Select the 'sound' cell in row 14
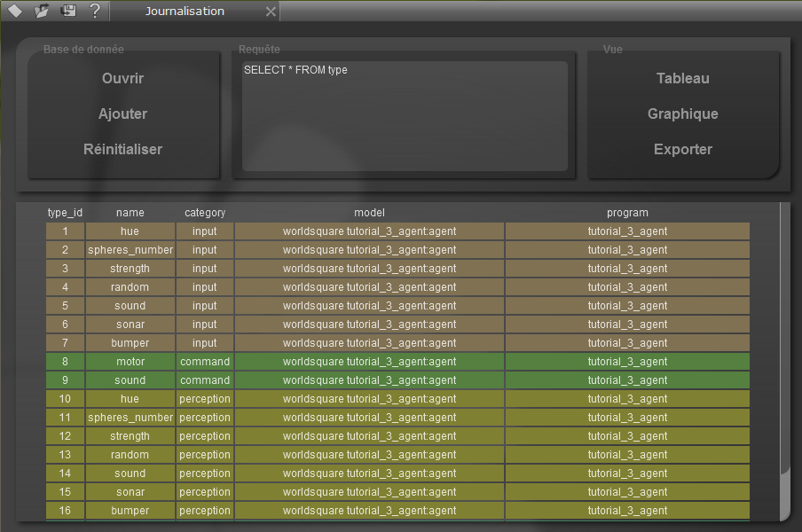Image resolution: width=802 pixels, height=532 pixels. coord(130,473)
